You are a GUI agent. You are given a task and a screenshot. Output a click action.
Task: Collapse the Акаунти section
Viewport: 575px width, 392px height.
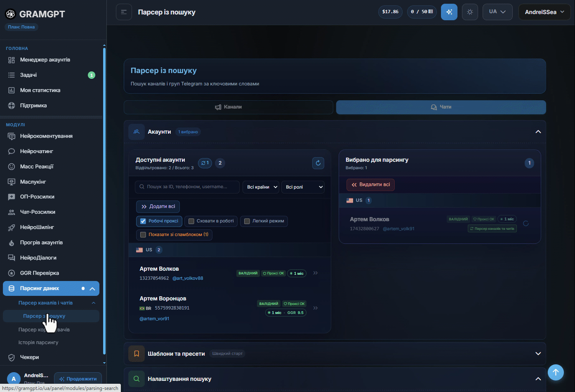point(538,132)
